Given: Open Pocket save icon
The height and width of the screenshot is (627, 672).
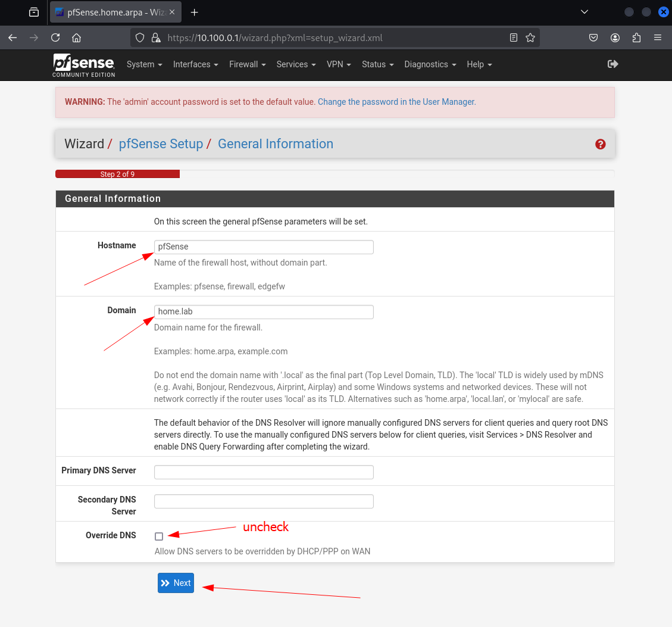Looking at the screenshot, I should pos(593,38).
